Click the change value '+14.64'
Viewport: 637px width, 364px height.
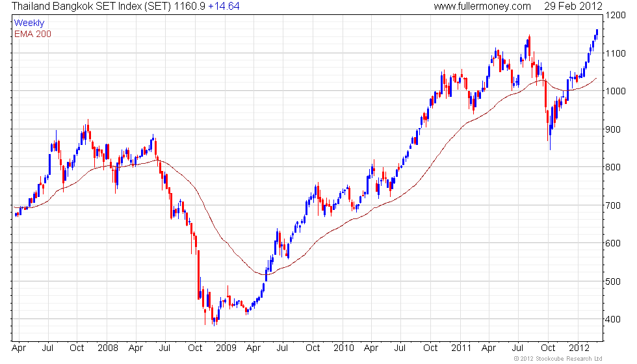[x=224, y=6]
